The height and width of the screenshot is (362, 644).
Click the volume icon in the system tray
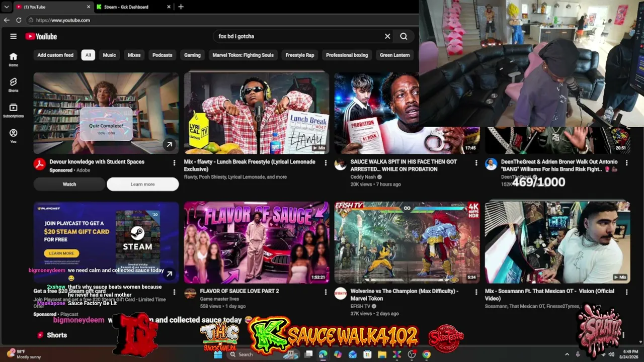pyautogui.click(x=611, y=354)
